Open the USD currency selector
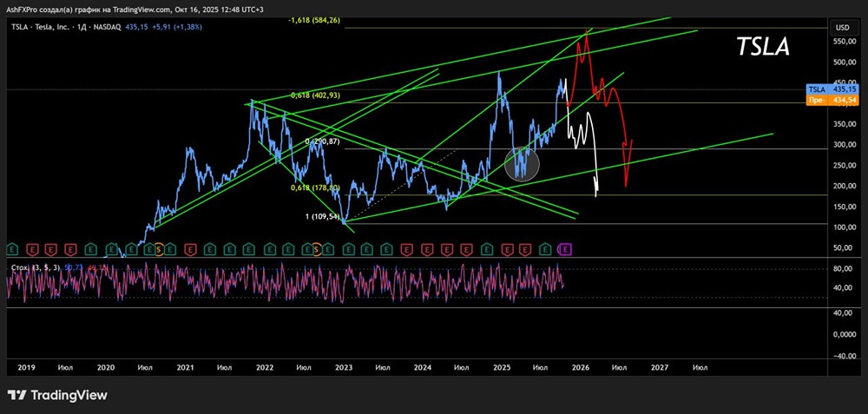The width and height of the screenshot is (868, 414). click(843, 28)
